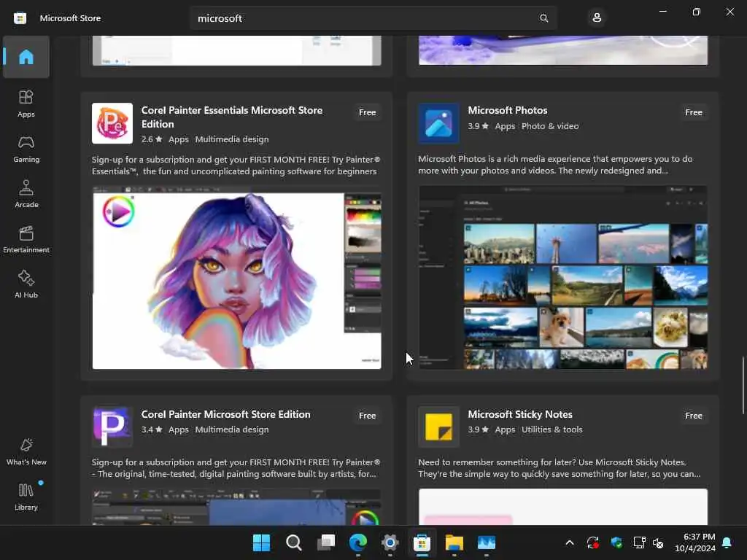Click the sync status tray icon
Viewport: 747px width, 560px height.
[593, 542]
